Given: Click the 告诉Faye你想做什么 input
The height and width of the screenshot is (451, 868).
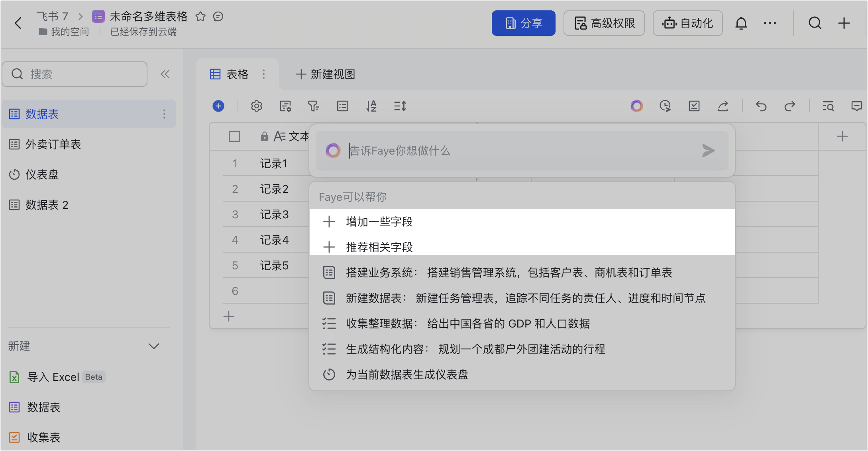Looking at the screenshot, I should 522,151.
